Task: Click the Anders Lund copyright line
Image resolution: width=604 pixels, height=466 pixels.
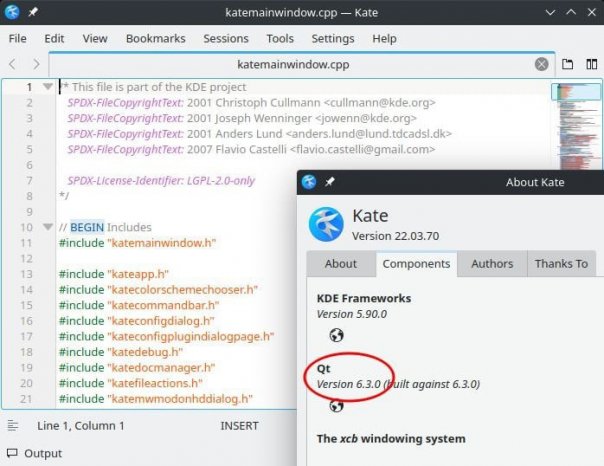Action: [x=259, y=134]
